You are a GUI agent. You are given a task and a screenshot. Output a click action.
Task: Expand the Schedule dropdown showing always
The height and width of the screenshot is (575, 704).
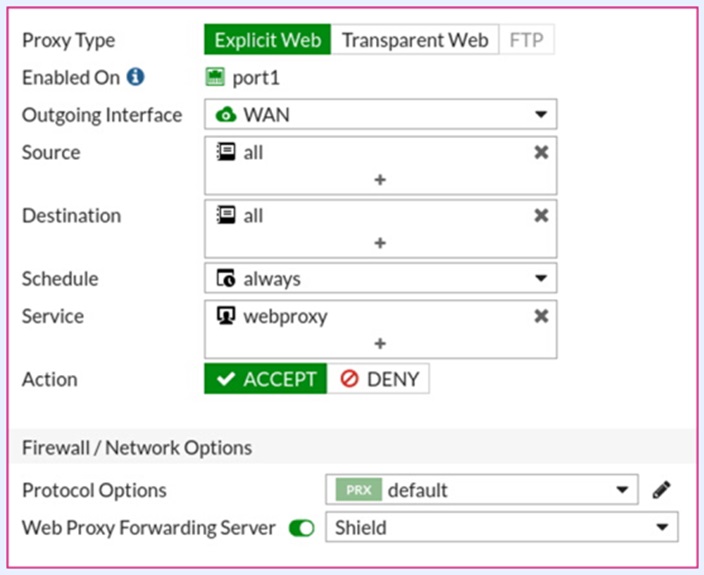[380, 278]
